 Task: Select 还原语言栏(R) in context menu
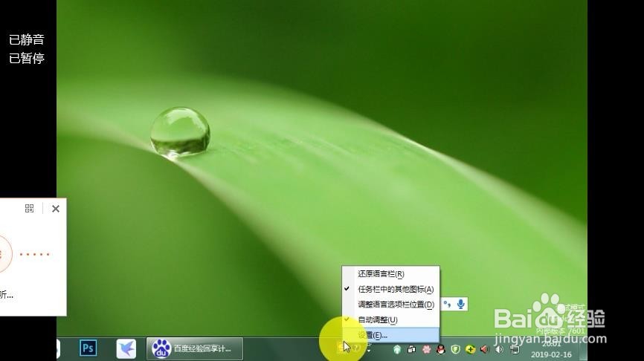(390, 273)
